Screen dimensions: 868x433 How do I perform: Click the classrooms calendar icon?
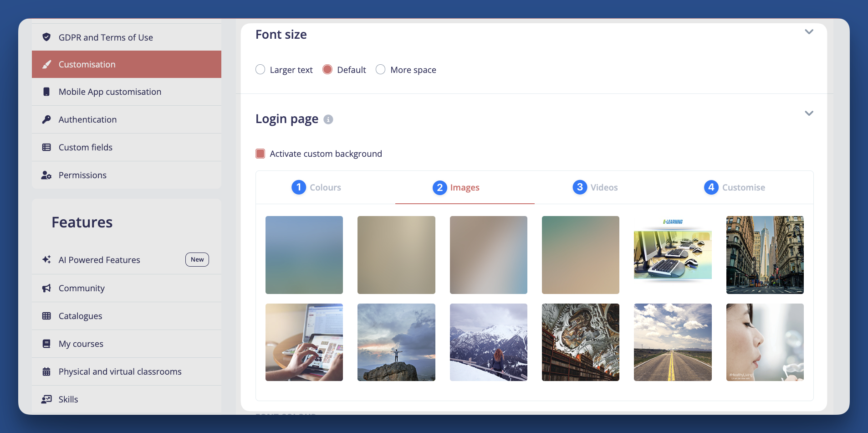coord(46,371)
